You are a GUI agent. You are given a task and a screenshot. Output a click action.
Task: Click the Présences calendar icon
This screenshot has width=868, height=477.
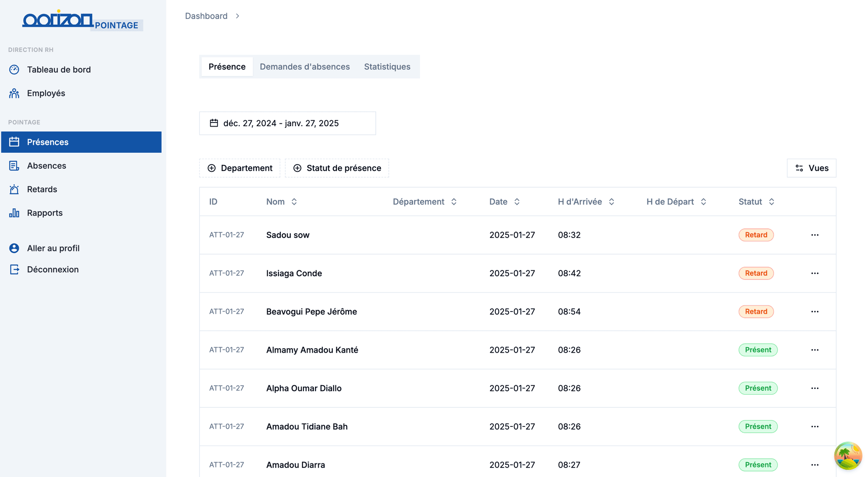(14, 142)
